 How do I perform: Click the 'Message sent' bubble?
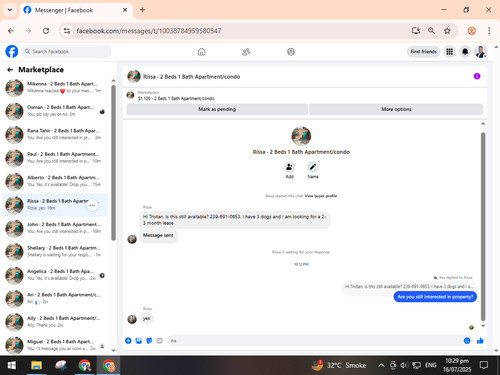pos(158,235)
